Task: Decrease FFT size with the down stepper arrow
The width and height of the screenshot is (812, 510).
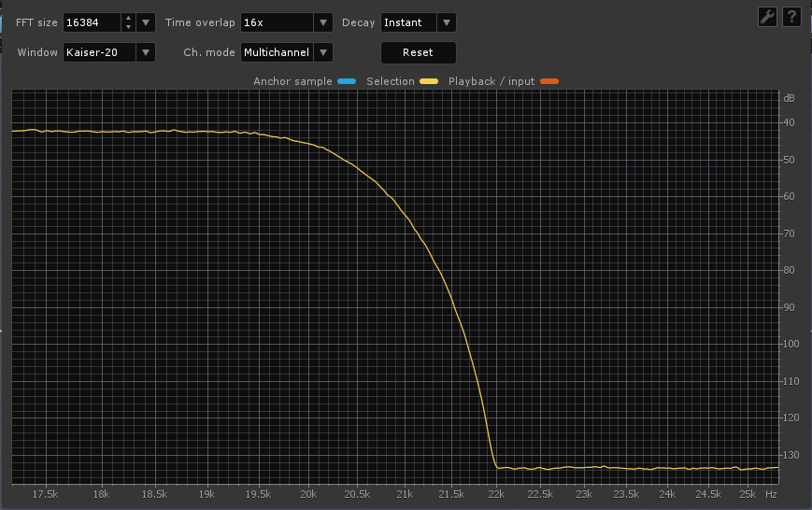Action: 128,27
